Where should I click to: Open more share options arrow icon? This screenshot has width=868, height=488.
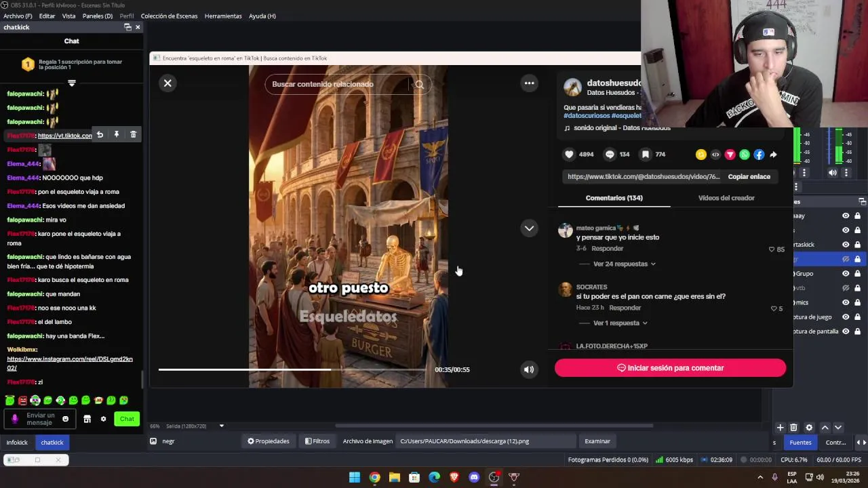click(x=773, y=155)
